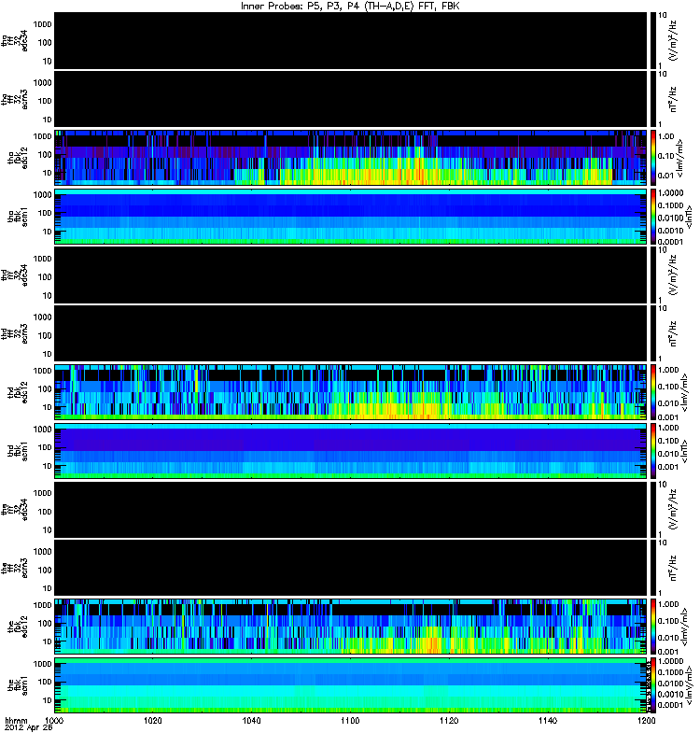Select the thd fbk scm1 spectrogram panel

(x=351, y=451)
